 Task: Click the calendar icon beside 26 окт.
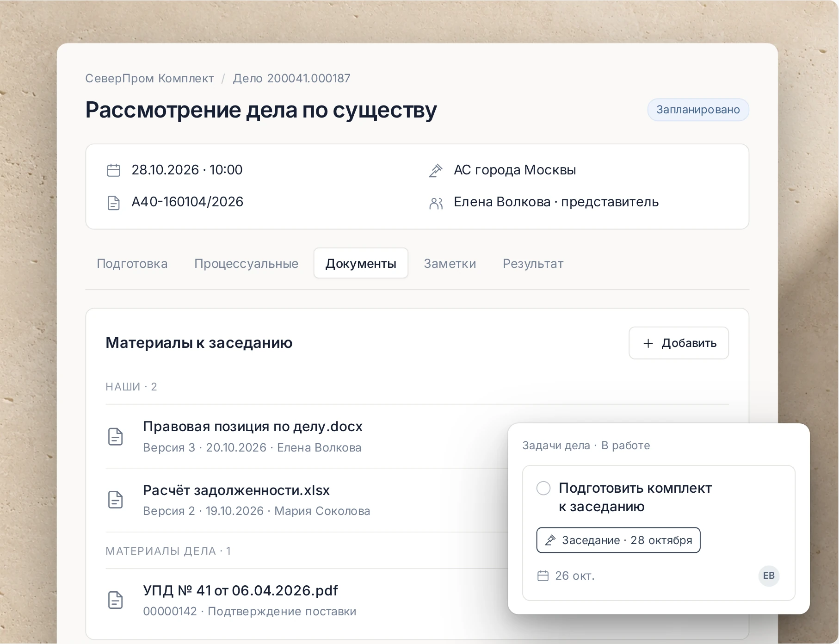coord(543,576)
